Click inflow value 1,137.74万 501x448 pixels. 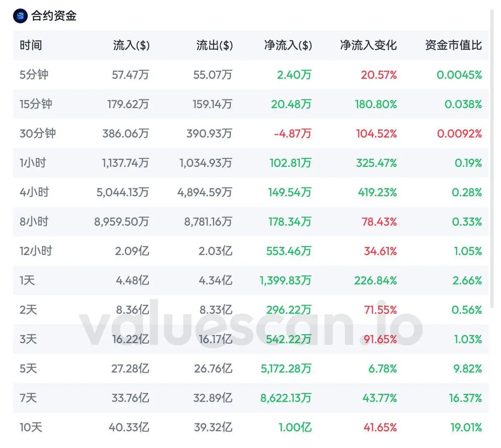pyautogui.click(x=125, y=163)
